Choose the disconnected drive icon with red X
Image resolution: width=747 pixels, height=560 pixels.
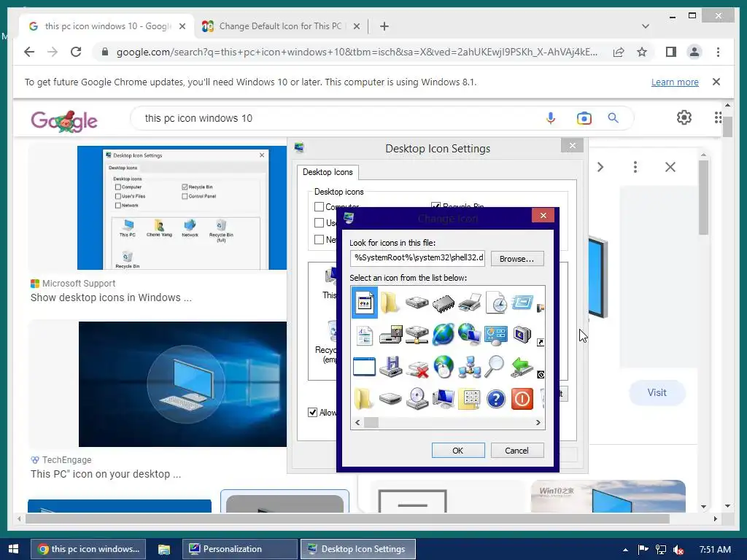tap(417, 368)
